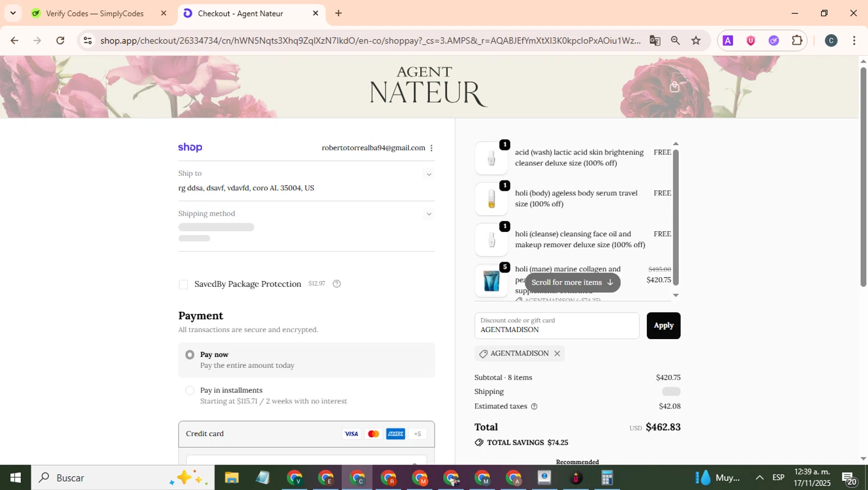The height and width of the screenshot is (490, 868).
Task: Click the holi (cleanse) face oil thumbnail
Action: [491, 240]
